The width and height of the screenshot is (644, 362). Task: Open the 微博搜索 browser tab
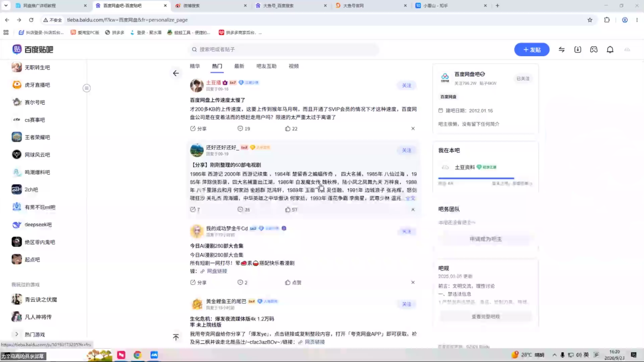[211, 5]
